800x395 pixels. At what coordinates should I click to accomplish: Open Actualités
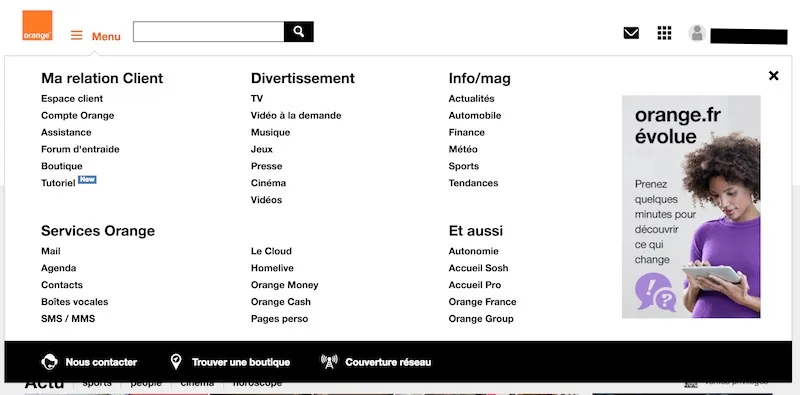click(x=471, y=98)
